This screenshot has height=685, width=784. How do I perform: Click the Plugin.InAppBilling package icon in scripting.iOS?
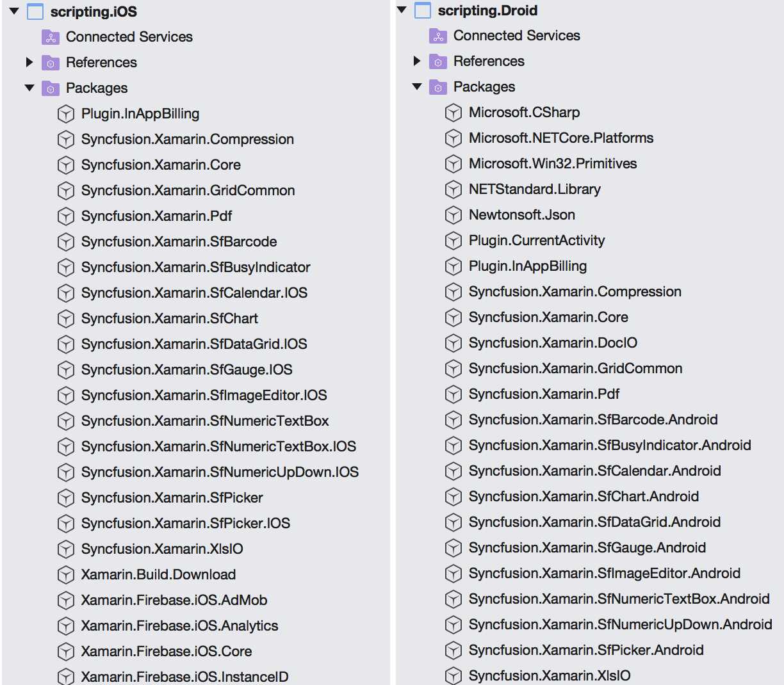[66, 113]
